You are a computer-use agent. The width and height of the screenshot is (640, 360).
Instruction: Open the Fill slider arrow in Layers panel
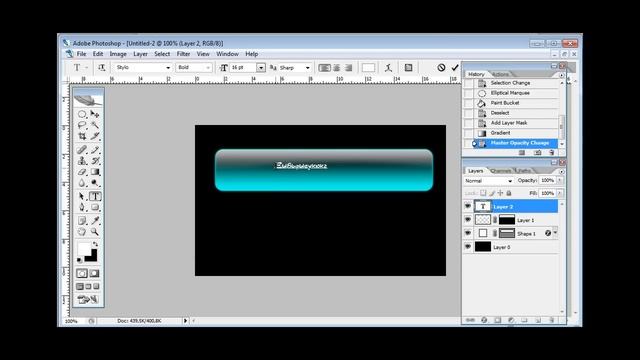[560, 193]
